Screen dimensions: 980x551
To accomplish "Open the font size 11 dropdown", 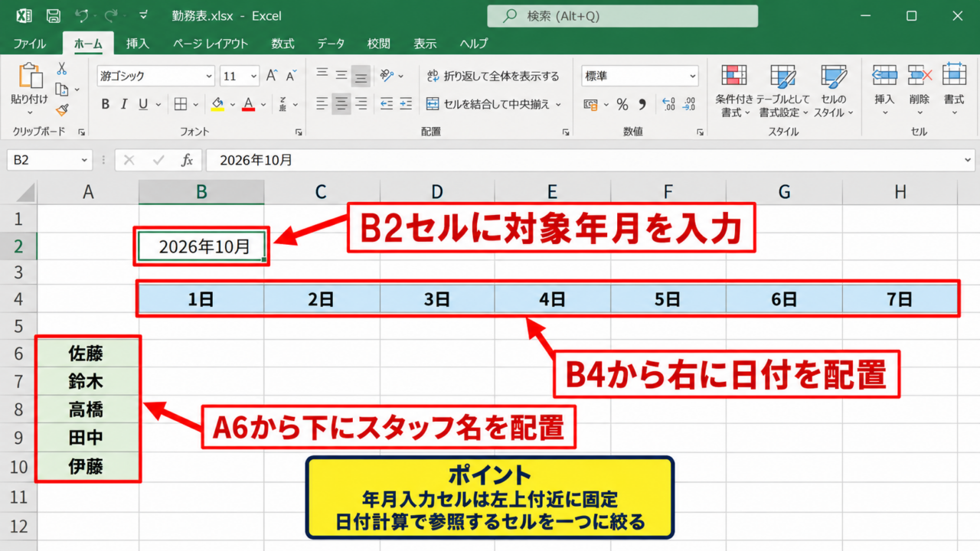I will tap(253, 77).
